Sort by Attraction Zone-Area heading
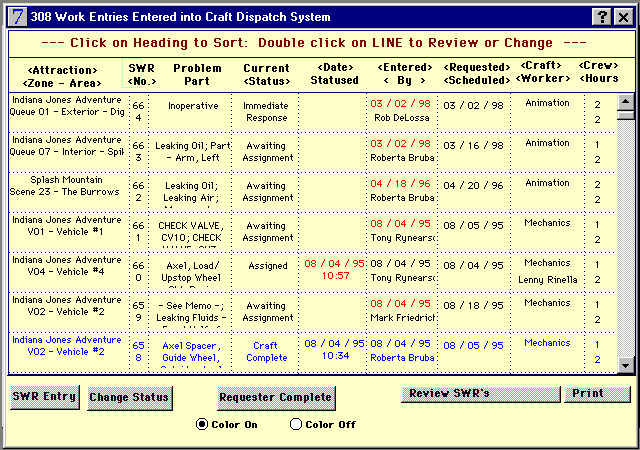 (64, 74)
